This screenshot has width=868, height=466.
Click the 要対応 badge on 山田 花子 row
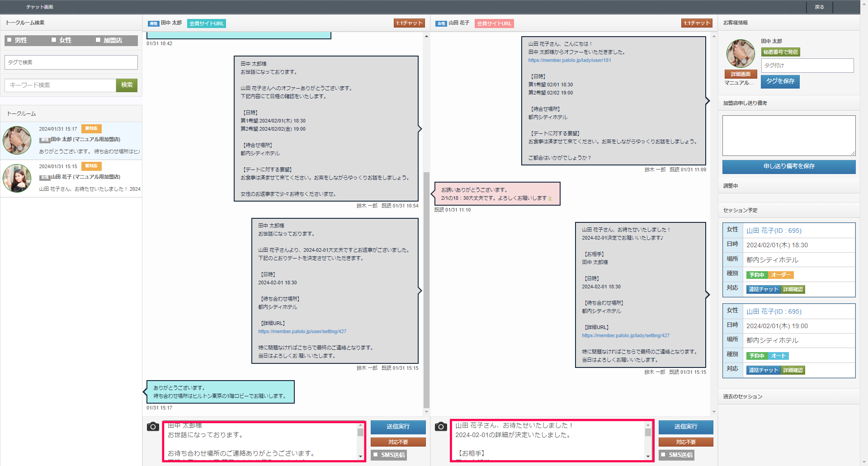tap(91, 166)
